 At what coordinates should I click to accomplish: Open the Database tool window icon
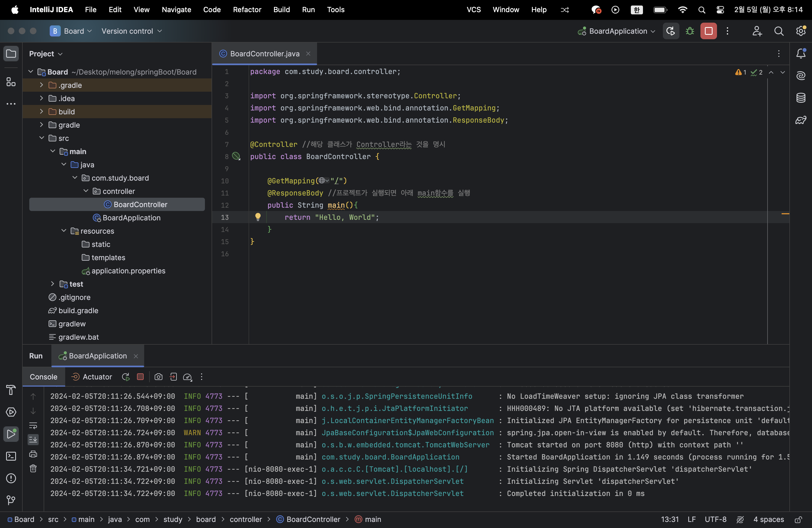801,98
